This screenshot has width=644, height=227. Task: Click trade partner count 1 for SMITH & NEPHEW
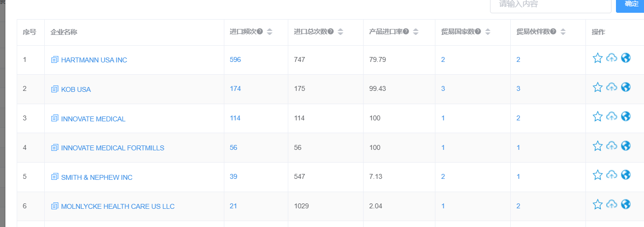tap(519, 176)
